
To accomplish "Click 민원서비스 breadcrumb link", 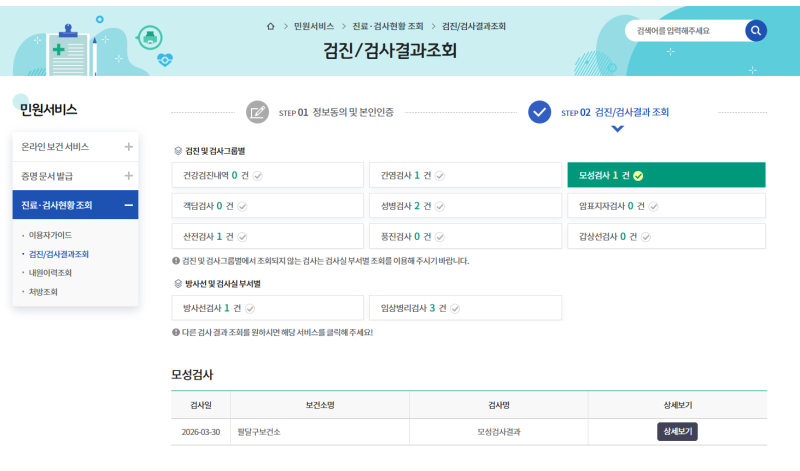I will pyautogui.click(x=314, y=26).
